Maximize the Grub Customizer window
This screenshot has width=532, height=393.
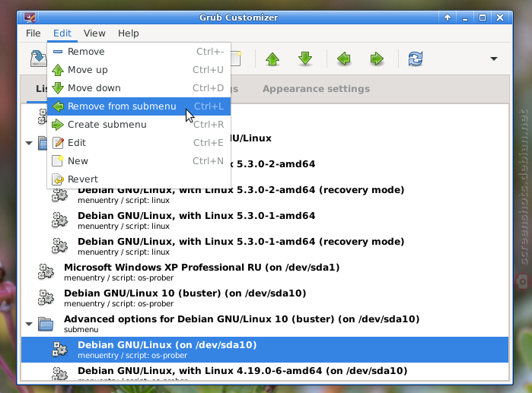(x=482, y=17)
